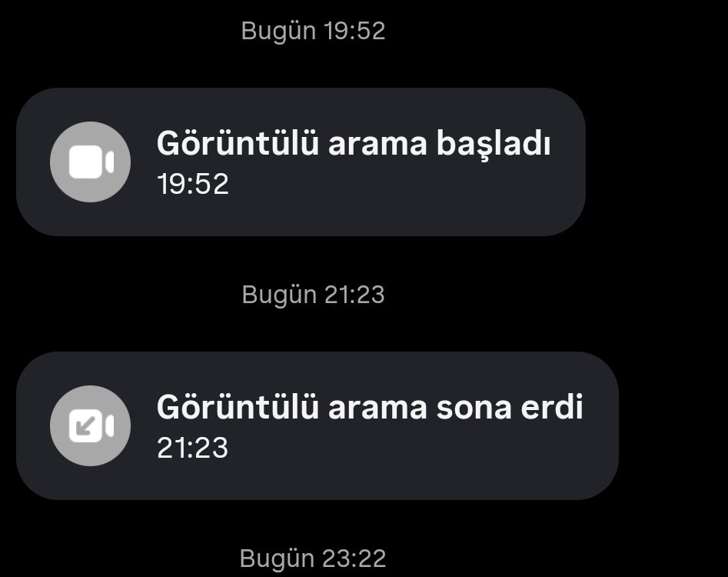The width and height of the screenshot is (728, 577).
Task: Click the words 'sona erdi' in second bubble
Action: click(x=510, y=408)
